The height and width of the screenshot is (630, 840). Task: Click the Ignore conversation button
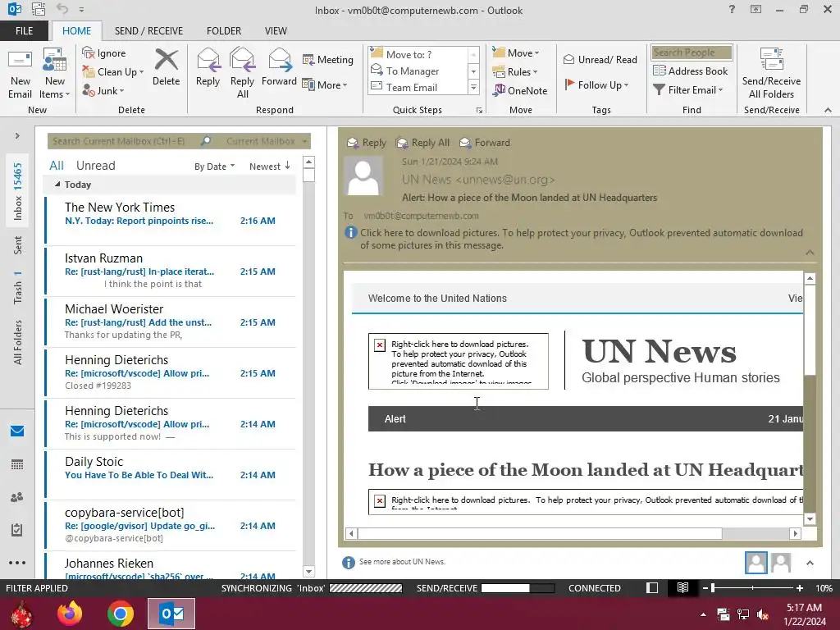click(x=104, y=53)
